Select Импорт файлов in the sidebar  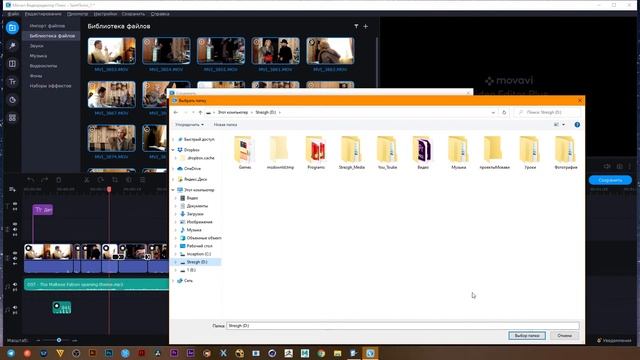(x=47, y=26)
